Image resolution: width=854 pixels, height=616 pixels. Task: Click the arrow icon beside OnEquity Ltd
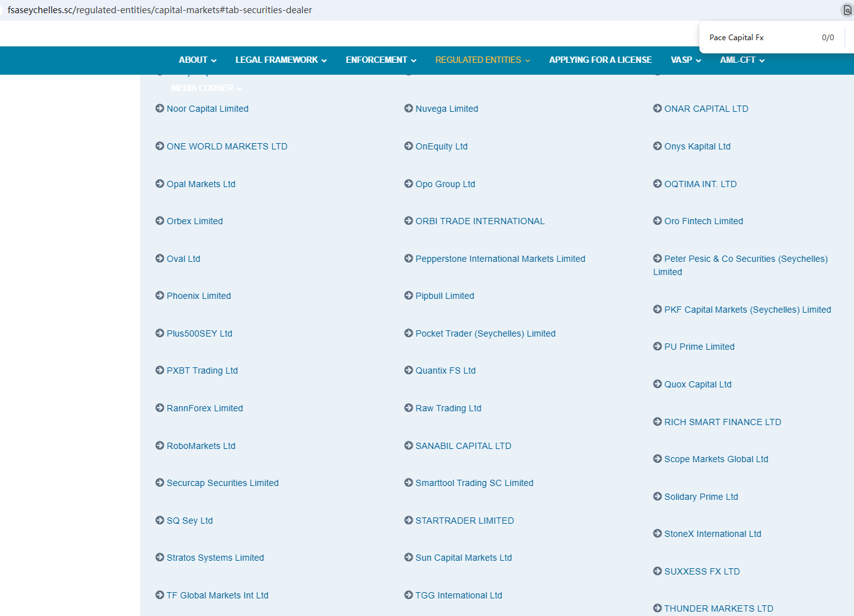(x=408, y=146)
